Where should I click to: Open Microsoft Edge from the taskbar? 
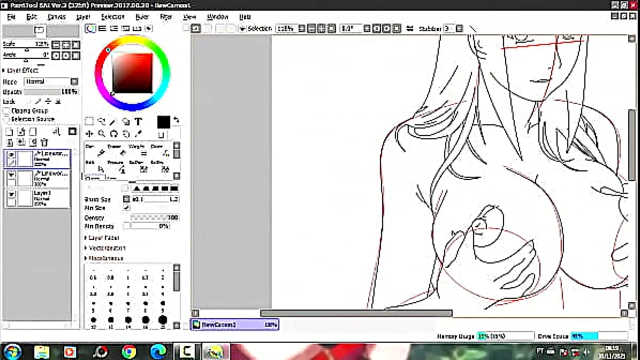pyautogui.click(x=158, y=352)
